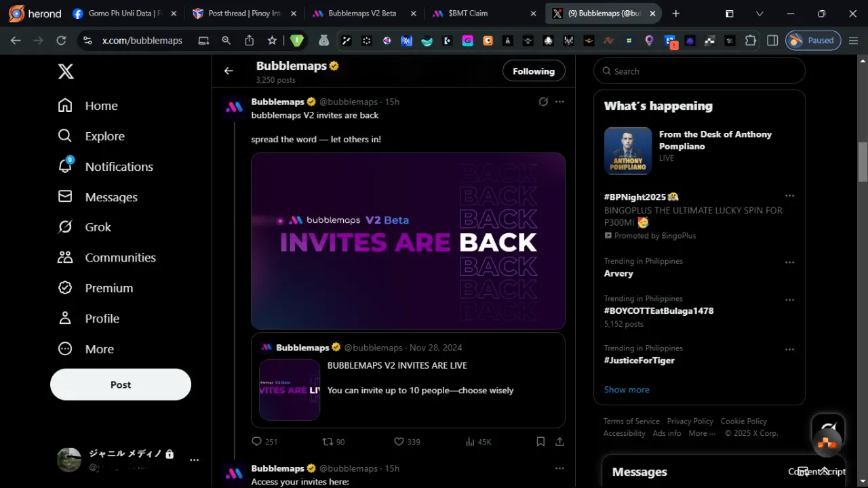Switch to Post thread Pinoy Internet tab
The height and width of the screenshot is (488, 868).
(243, 14)
